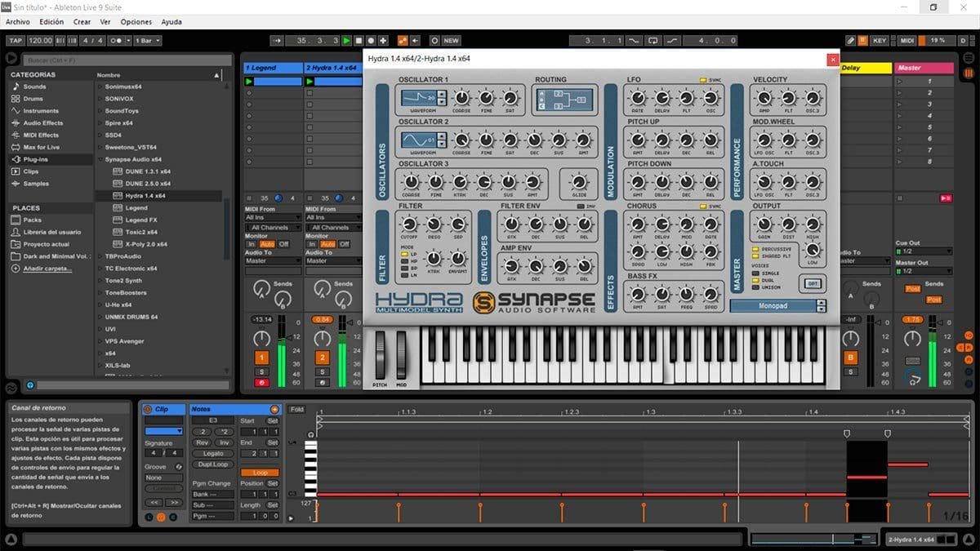Screen dimensions: 980x551
Task: Toggle the metronome button
Action: click(x=119, y=40)
